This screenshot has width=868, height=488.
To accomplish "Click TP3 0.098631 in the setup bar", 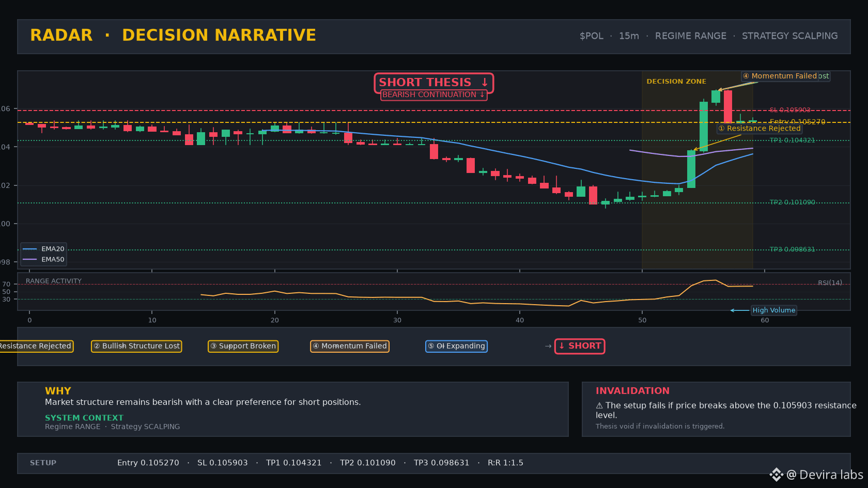I will [x=442, y=463].
